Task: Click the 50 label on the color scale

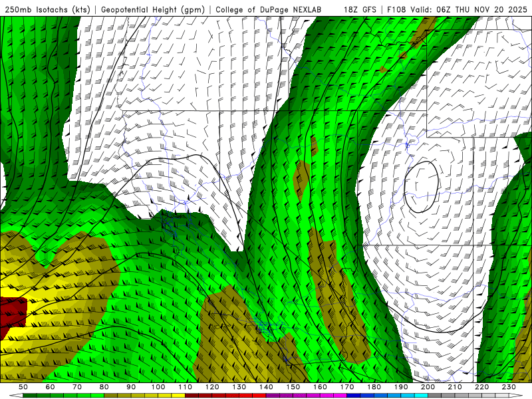Action: (x=23, y=387)
